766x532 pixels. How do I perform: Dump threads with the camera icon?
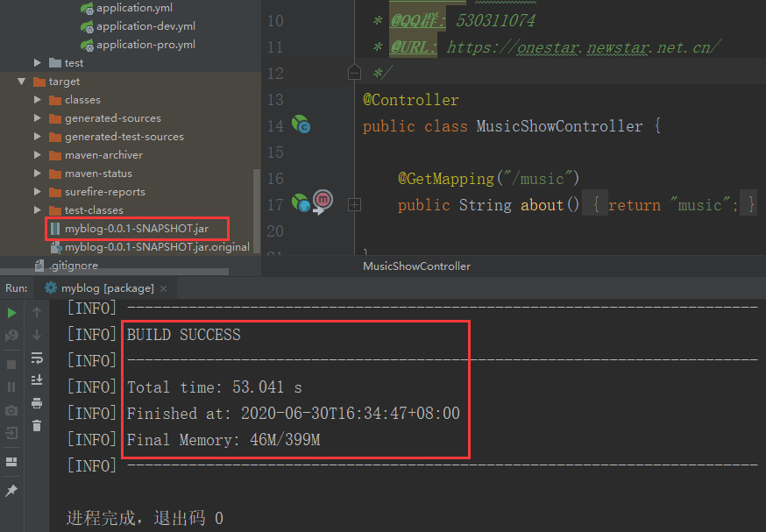[x=11, y=410]
